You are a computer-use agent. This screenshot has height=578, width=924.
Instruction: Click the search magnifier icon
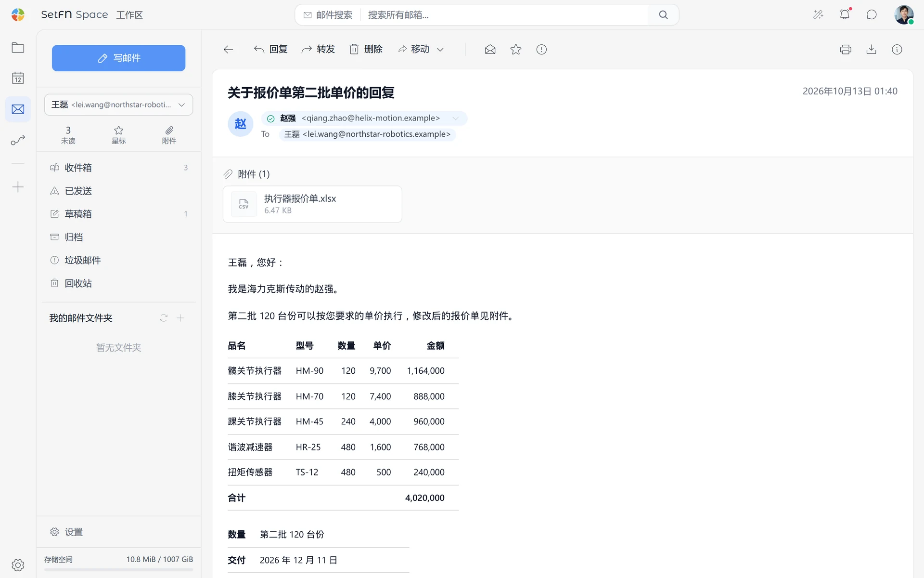[x=663, y=15]
